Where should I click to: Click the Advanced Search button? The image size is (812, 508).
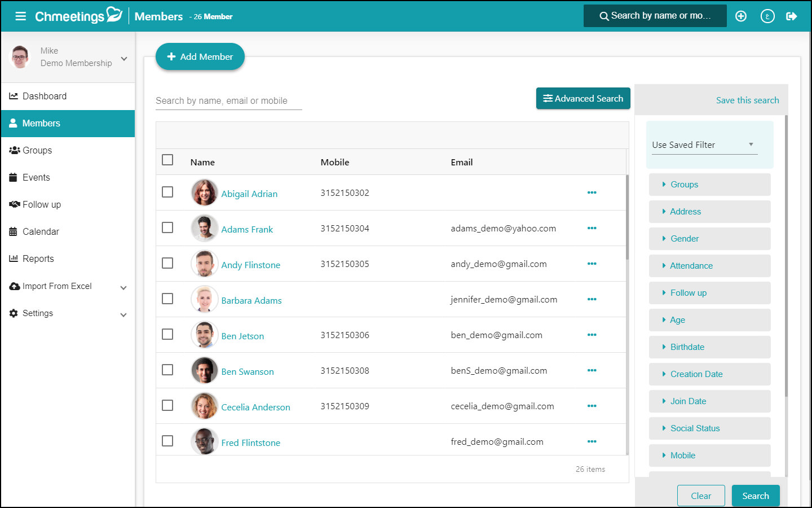click(583, 98)
